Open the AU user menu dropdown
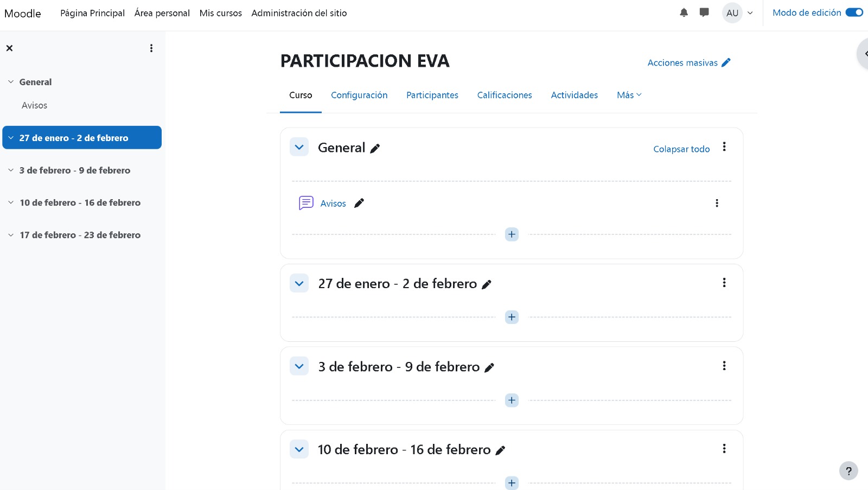The image size is (868, 490). pos(738,13)
